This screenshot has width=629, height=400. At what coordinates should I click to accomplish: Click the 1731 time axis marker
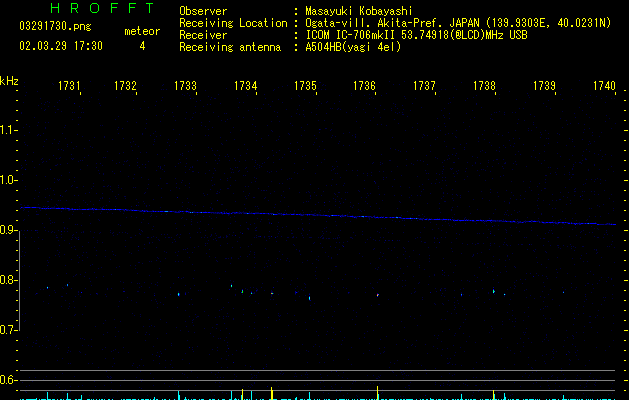[69, 86]
